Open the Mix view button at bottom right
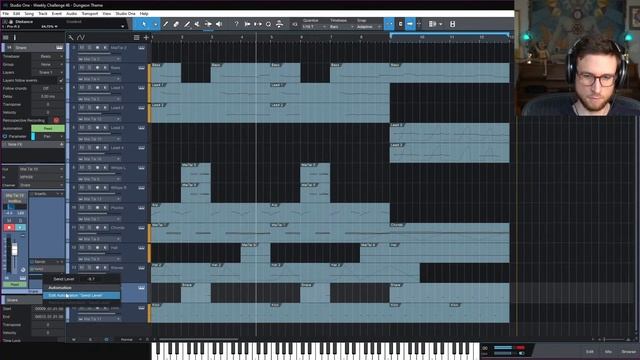Image resolution: width=640 pixels, height=360 pixels. point(608,351)
